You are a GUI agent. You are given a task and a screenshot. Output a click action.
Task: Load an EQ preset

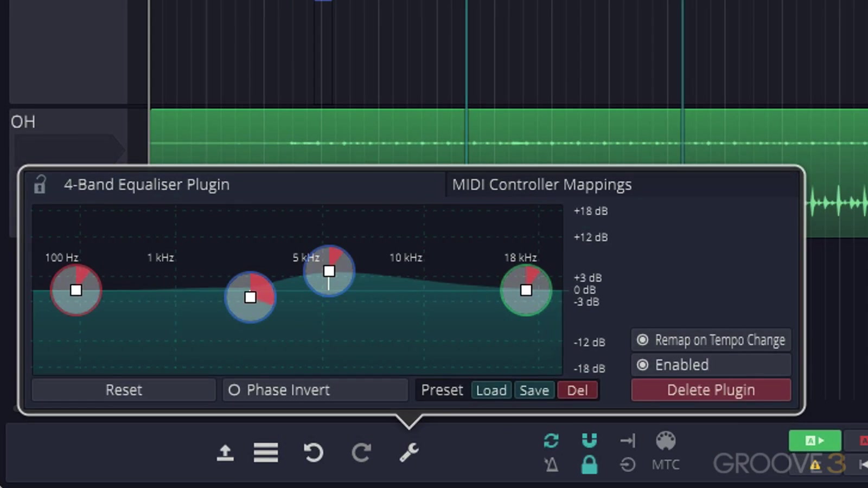point(490,390)
